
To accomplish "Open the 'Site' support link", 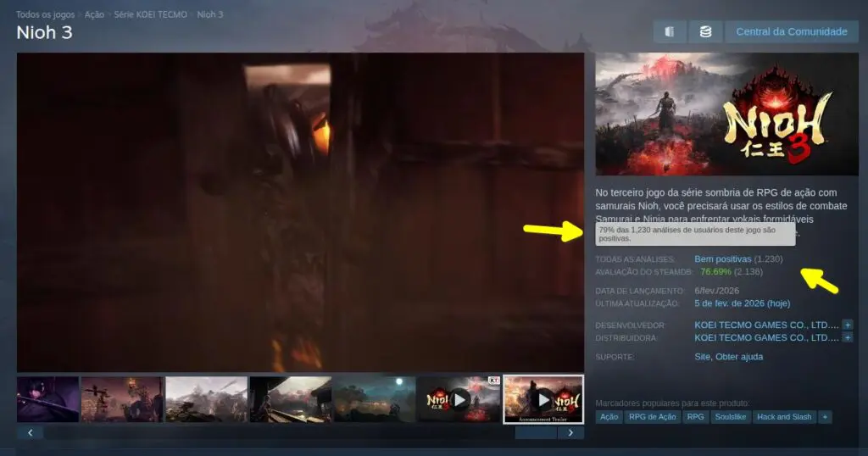I will click(702, 357).
